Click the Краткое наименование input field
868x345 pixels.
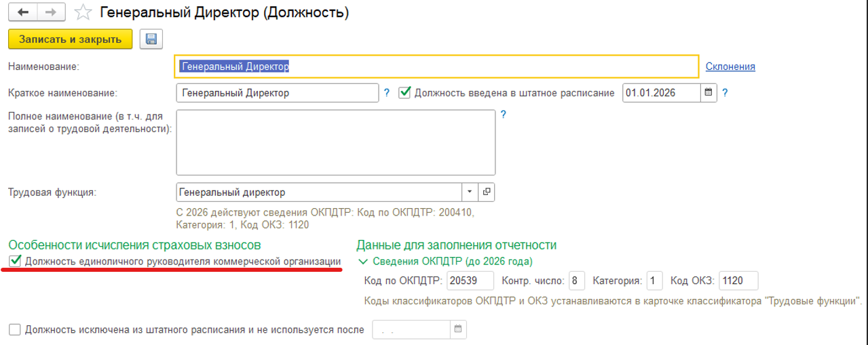pos(276,93)
